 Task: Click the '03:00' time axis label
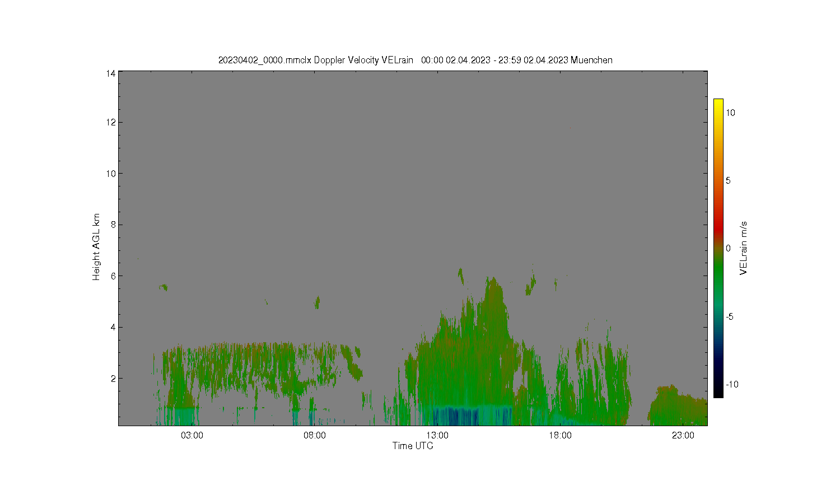[x=192, y=436]
